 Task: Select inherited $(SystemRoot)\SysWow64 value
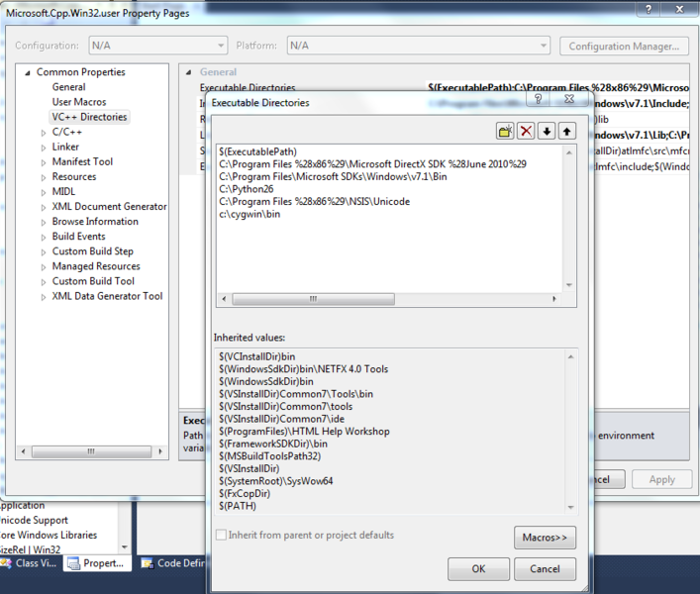point(276,481)
